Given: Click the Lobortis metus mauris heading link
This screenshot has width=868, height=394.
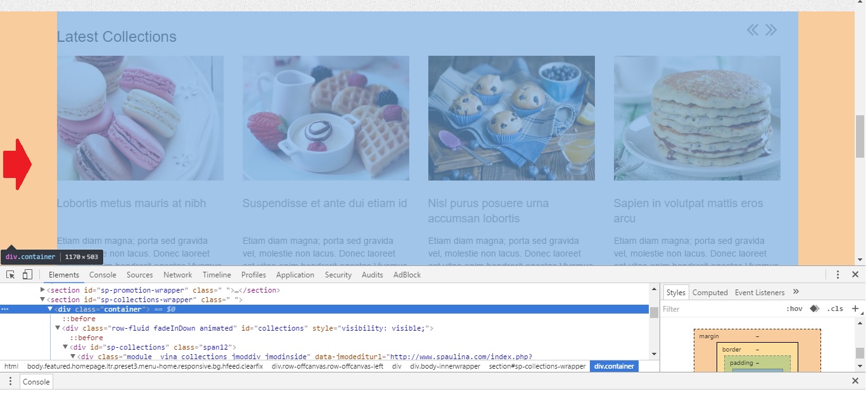Looking at the screenshot, I should pyautogui.click(x=131, y=203).
